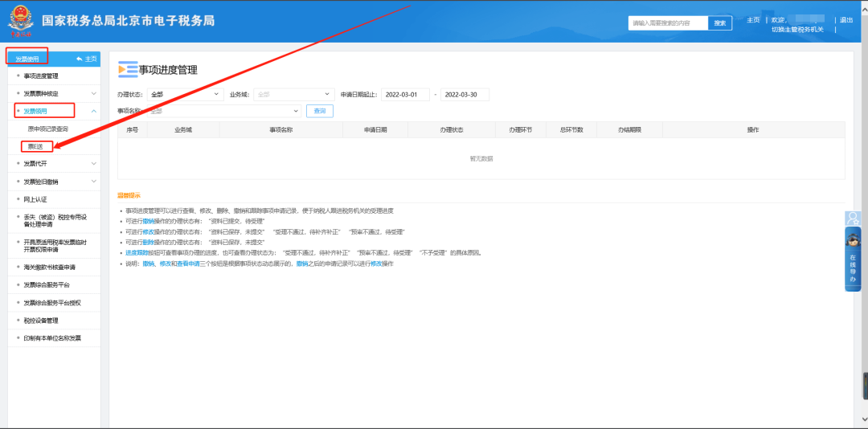This screenshot has height=429, width=868.
Task: Click the 查看申请 blue text in the tips
Action: pos(188,264)
